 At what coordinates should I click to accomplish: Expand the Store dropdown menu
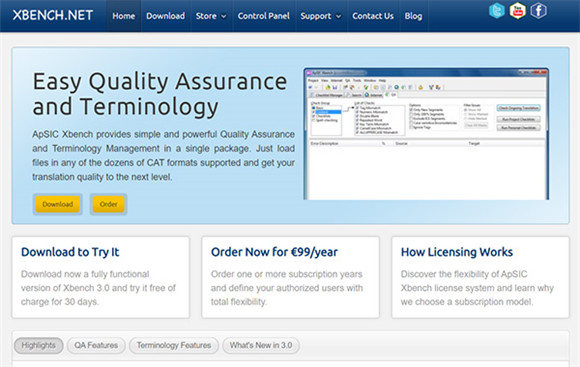[x=211, y=16]
